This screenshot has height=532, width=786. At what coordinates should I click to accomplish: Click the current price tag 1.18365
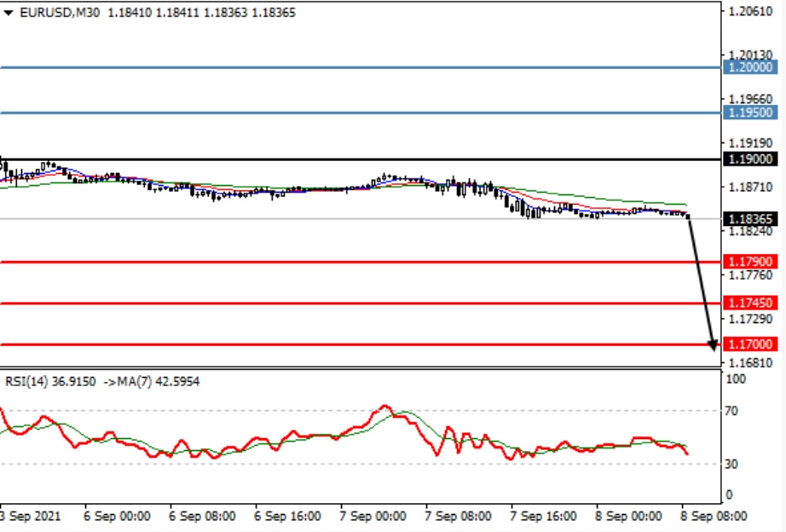[x=750, y=219]
